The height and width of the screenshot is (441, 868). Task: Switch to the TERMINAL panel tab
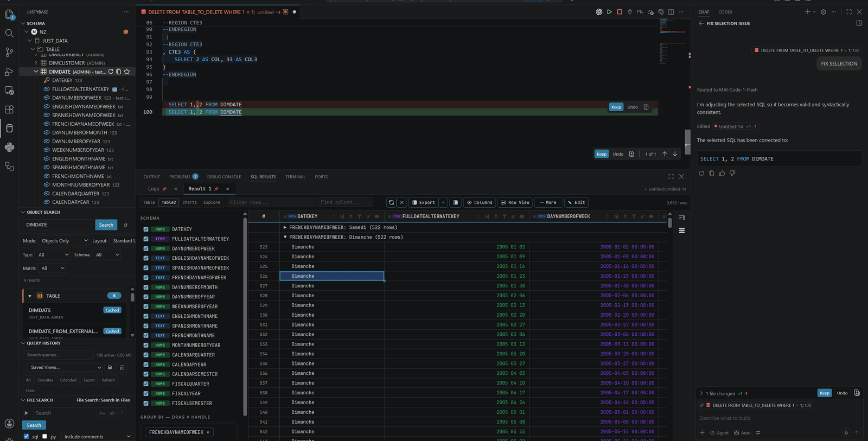click(x=295, y=177)
